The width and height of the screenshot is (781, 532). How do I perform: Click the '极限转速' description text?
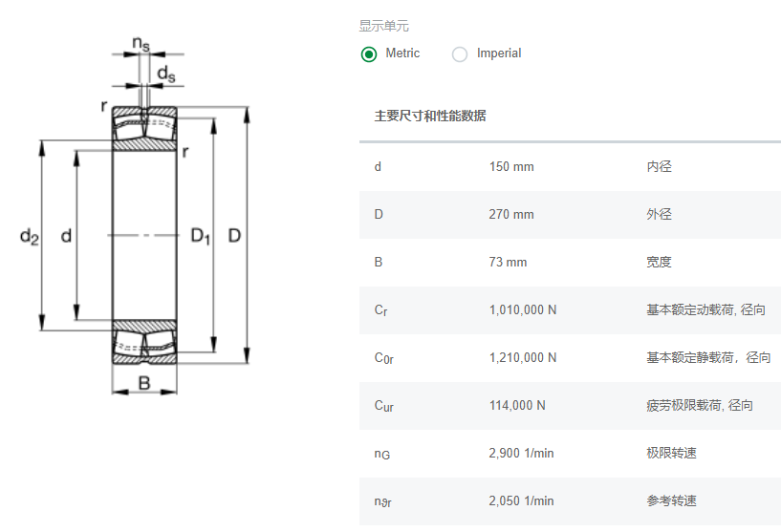[671, 454]
